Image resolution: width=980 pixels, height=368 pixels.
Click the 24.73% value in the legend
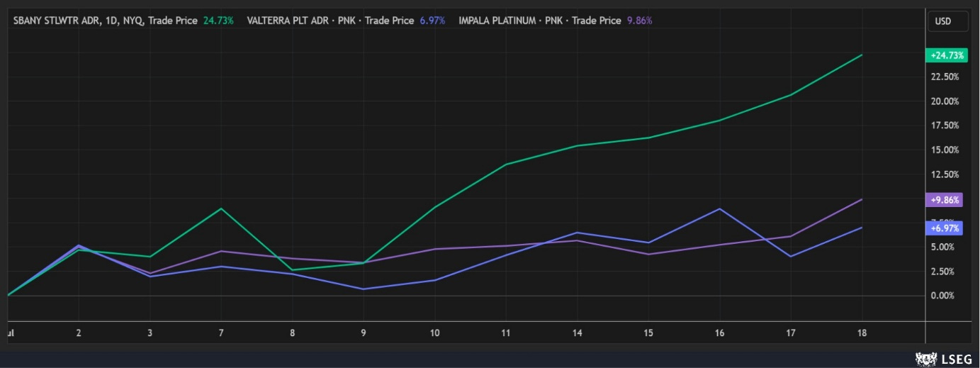tap(218, 21)
